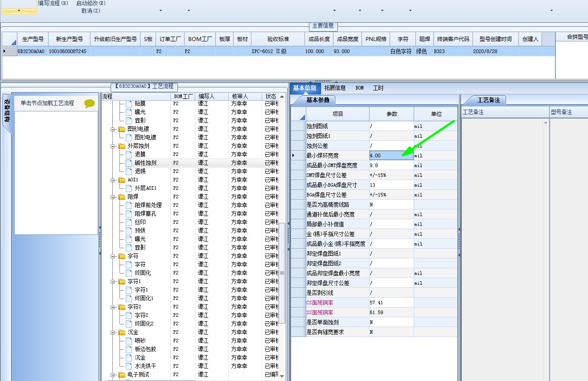Click the 沉金 folder icon
The width and height of the screenshot is (588, 381).
click(x=122, y=332)
